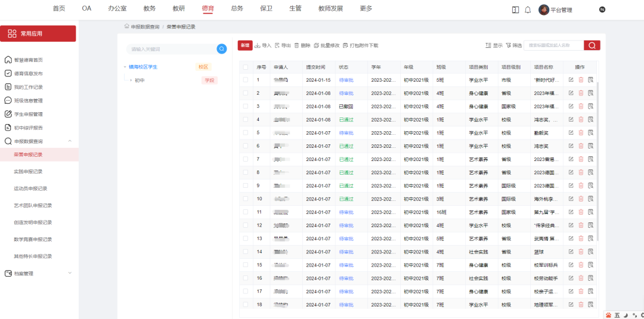Open the 显示 column display settings
Viewport: 644px width, 319px height.
[x=494, y=45]
